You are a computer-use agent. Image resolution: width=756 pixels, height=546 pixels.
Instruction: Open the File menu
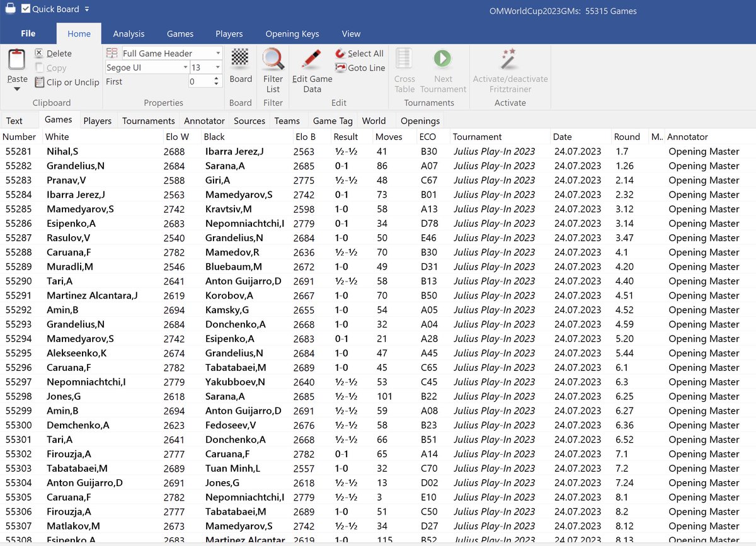point(28,33)
